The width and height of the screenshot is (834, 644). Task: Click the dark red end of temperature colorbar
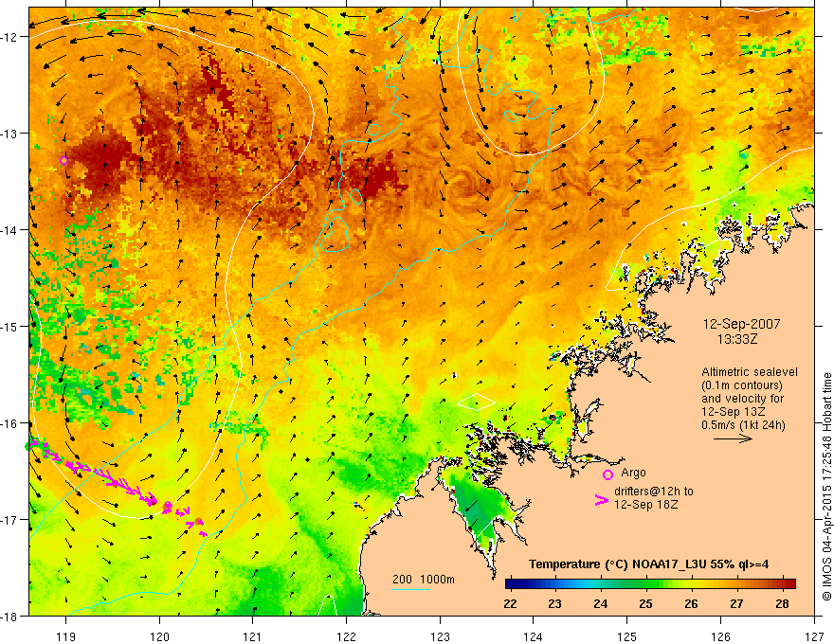(x=790, y=584)
